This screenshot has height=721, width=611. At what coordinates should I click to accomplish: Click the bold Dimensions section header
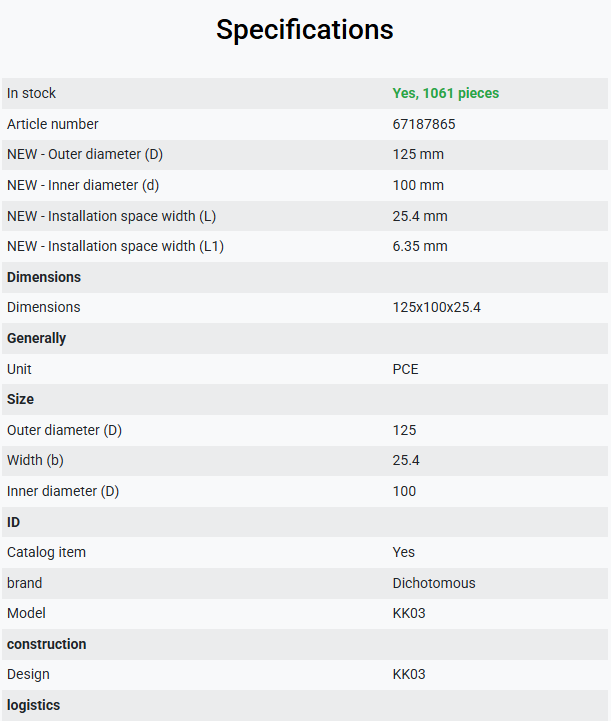44,277
